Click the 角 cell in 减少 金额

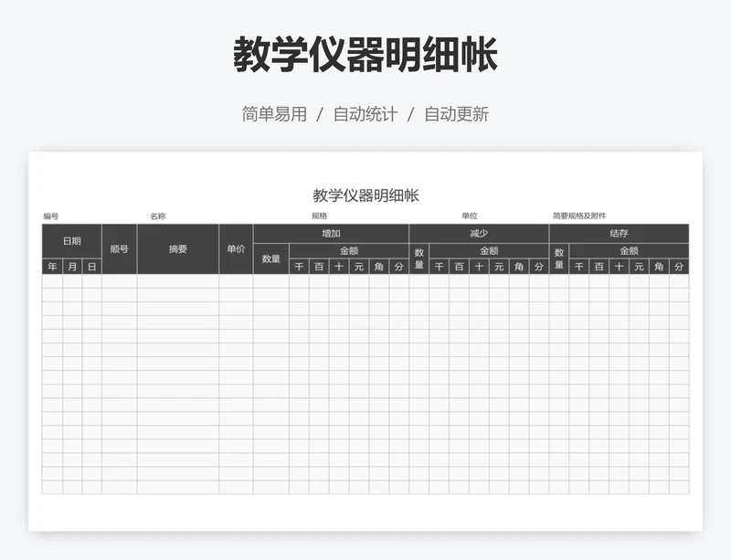pos(519,266)
